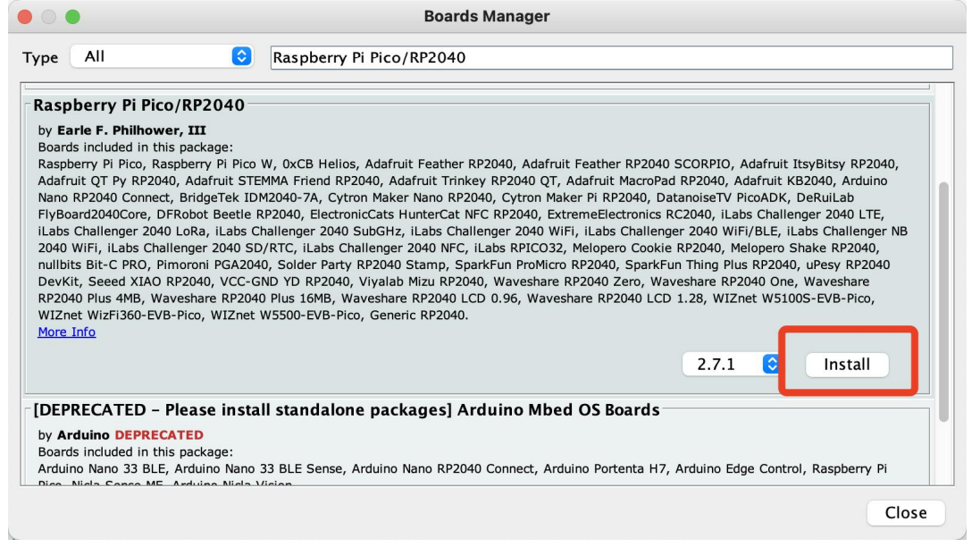
Task: Select the Raspberry Pi Pico/RP2040 package heading
Action: pos(138,105)
